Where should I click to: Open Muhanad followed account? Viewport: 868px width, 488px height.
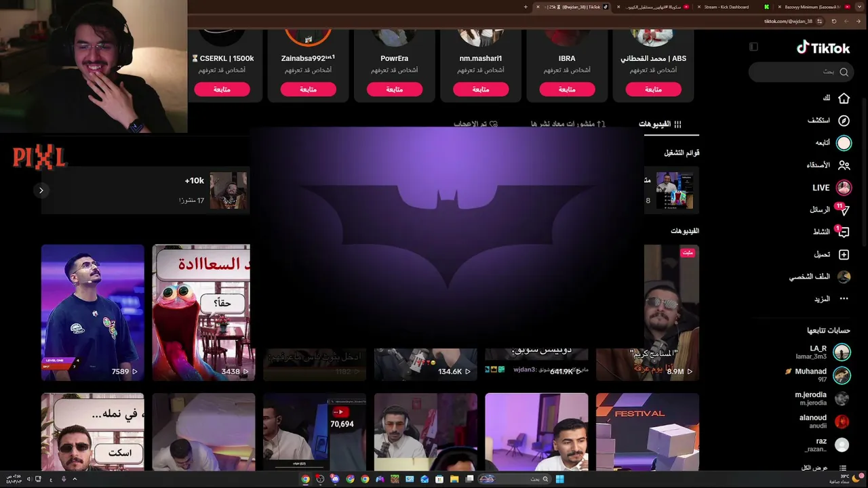pos(818,375)
